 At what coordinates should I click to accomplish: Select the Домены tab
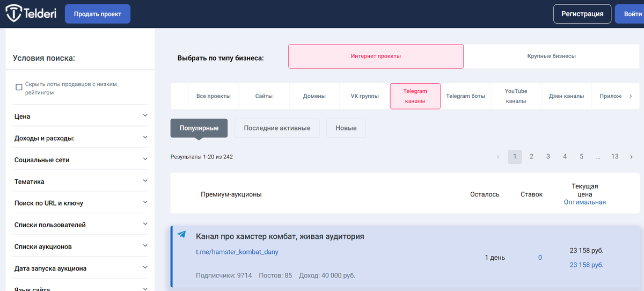tap(314, 96)
